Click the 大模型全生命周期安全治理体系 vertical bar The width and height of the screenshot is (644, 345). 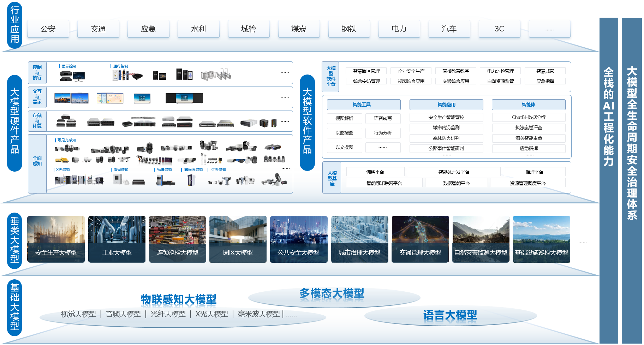click(x=632, y=180)
